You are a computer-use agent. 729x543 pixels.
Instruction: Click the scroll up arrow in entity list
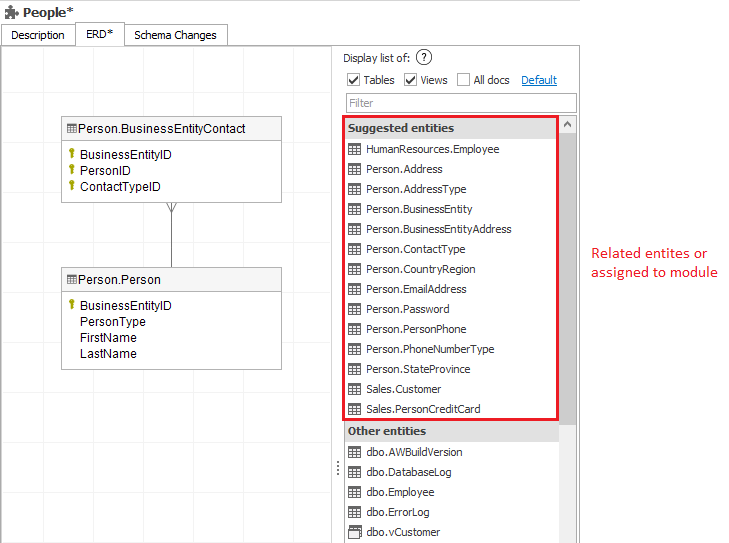[568, 125]
